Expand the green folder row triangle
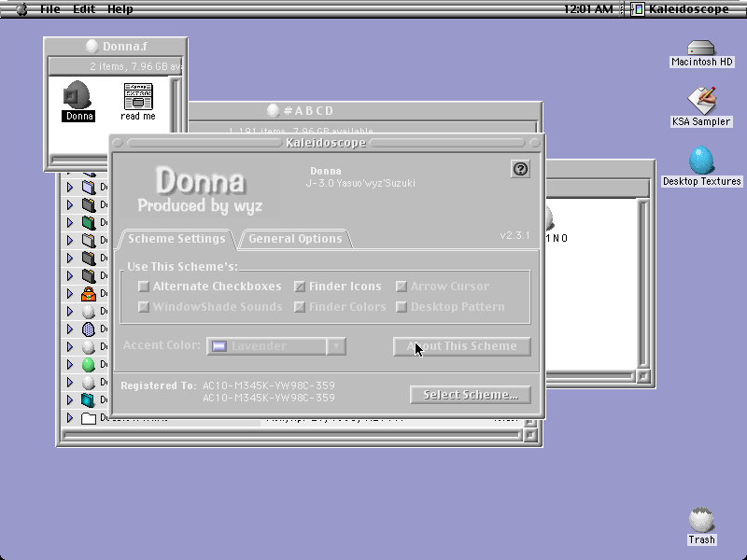 (70, 222)
